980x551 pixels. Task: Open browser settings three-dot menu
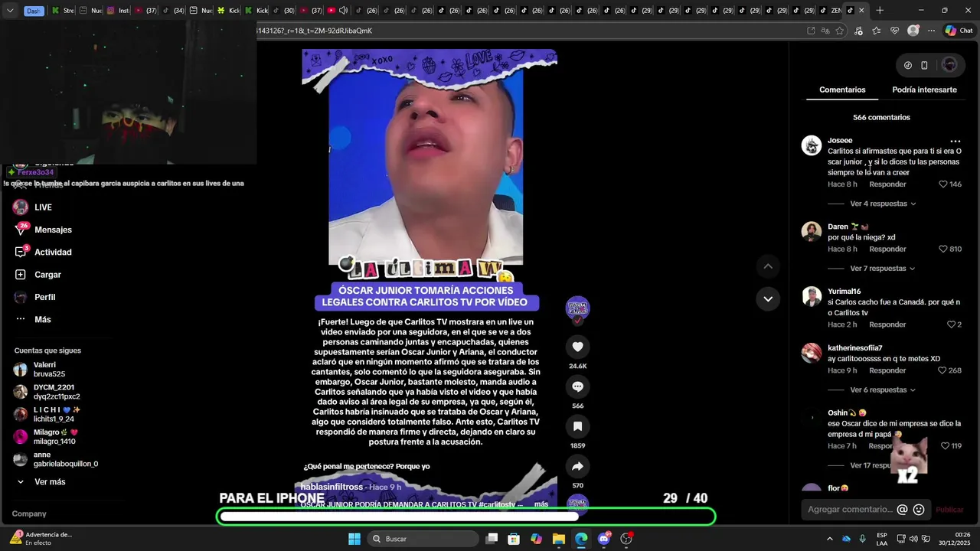pos(931,31)
